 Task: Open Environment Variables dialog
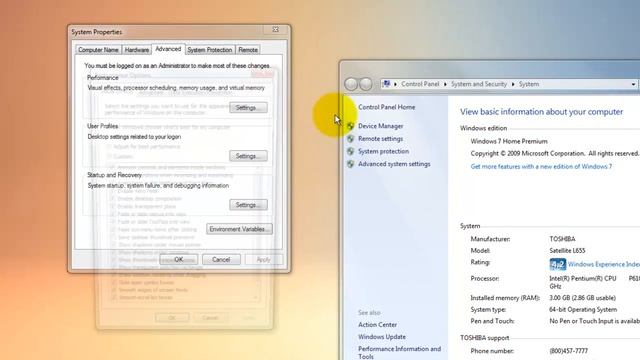tap(239, 229)
